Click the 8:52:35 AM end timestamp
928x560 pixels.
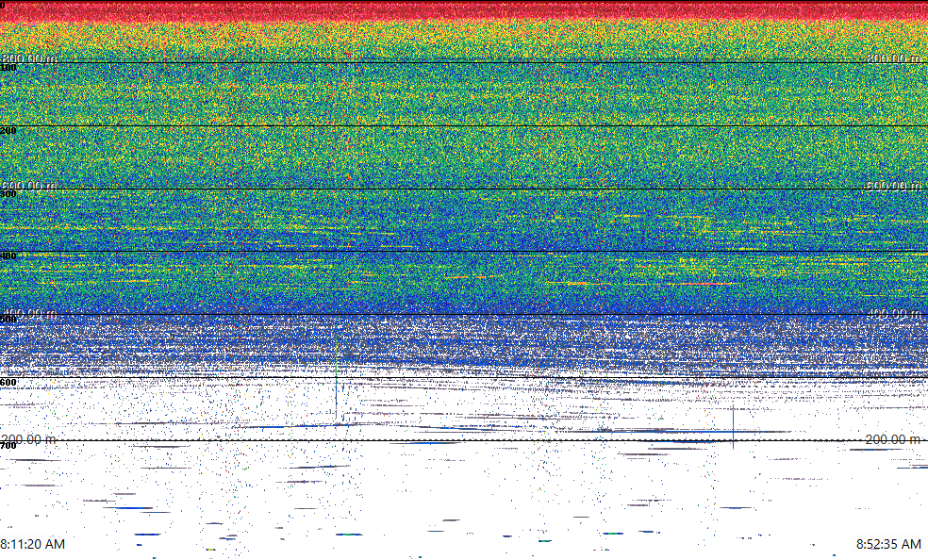tap(889, 543)
